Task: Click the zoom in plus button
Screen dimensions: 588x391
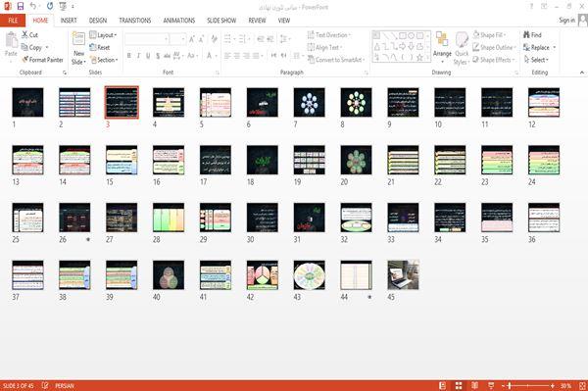Action: 553,386
